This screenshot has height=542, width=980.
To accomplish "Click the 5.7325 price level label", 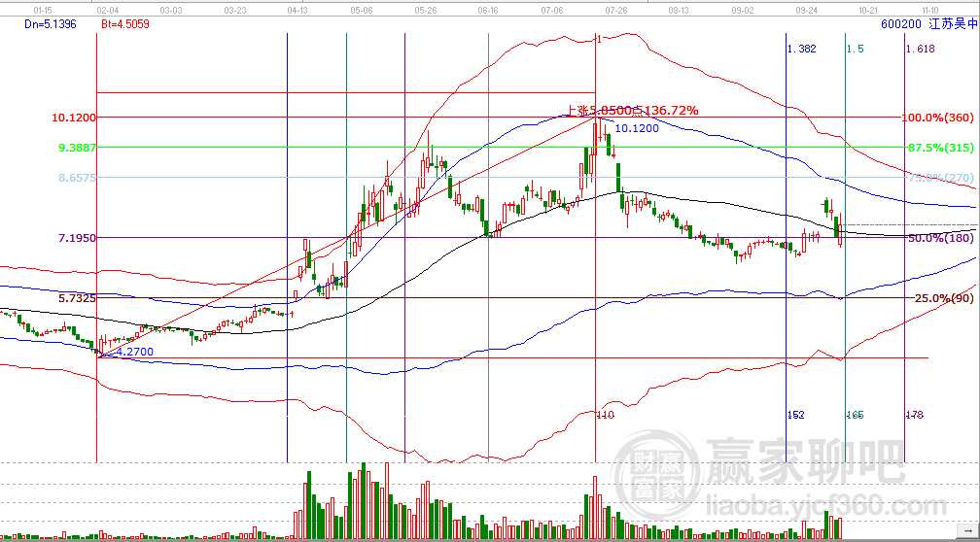I will pyautogui.click(x=77, y=298).
